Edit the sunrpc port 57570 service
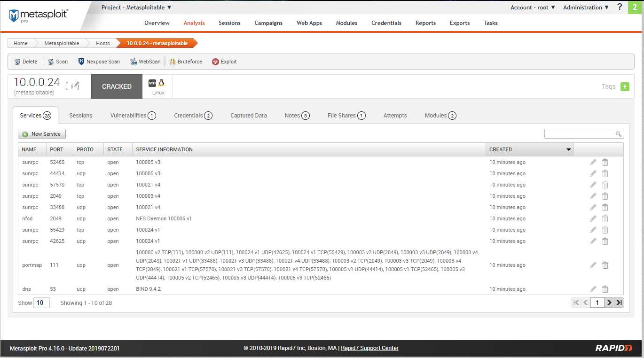Viewport: 644px width, 358px height. [593, 185]
